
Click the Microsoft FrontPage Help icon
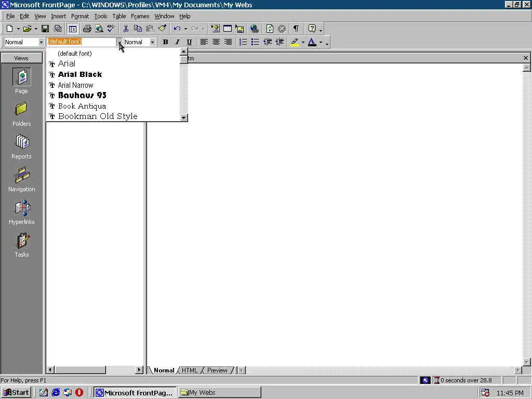[x=312, y=29]
